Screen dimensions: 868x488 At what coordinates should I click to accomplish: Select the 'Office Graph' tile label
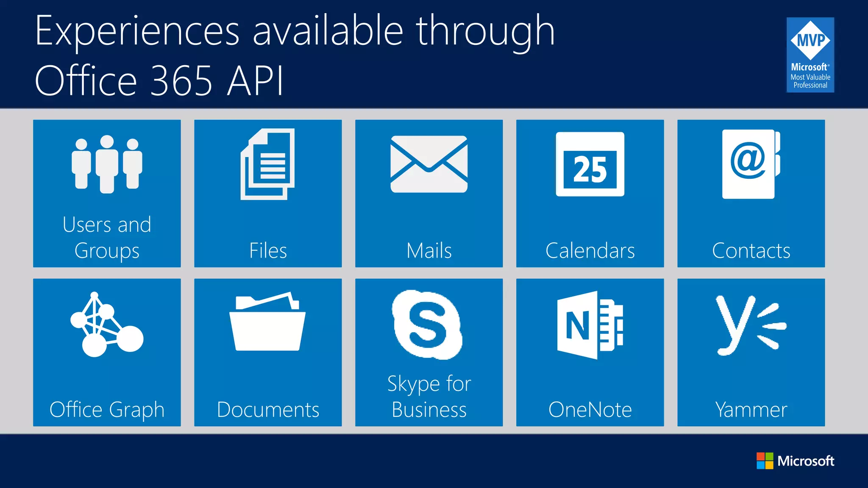[x=107, y=410]
